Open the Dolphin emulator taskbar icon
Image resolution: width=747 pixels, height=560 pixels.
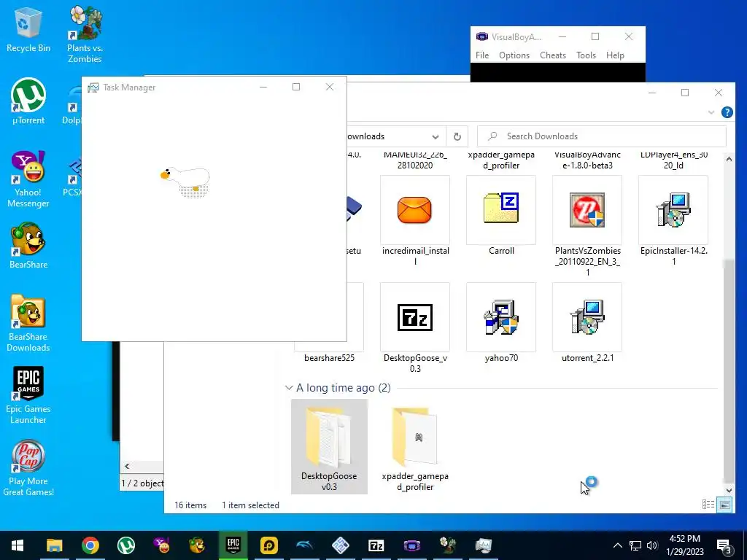[305, 545]
